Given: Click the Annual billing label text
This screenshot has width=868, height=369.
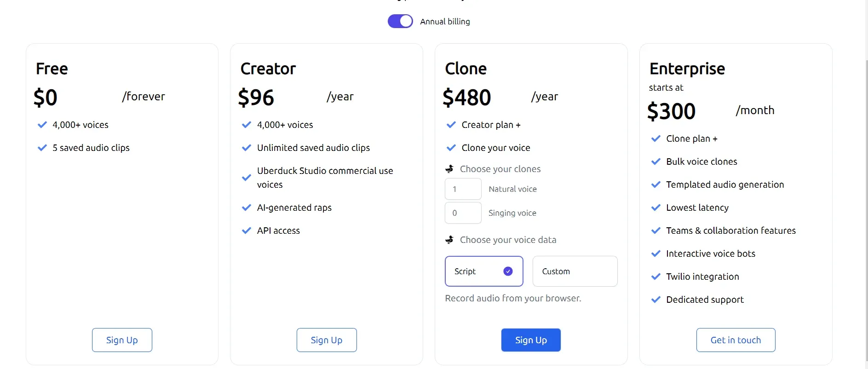Looking at the screenshot, I should pyautogui.click(x=445, y=22).
